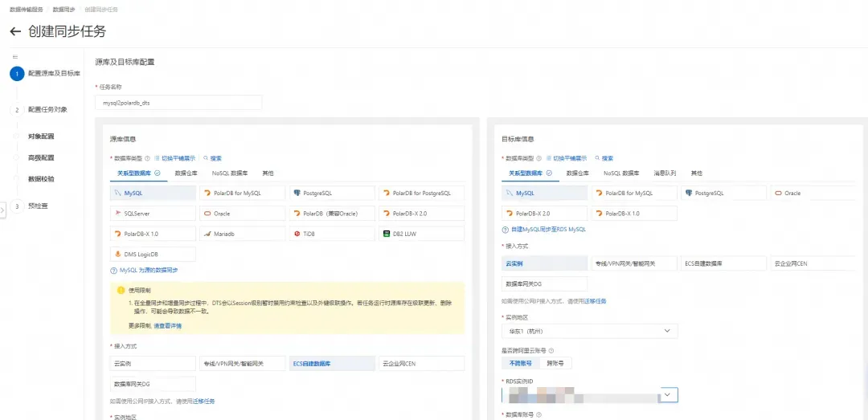Choose PolarDB for PostgreSQL source database
868x420 pixels.
[422, 193]
